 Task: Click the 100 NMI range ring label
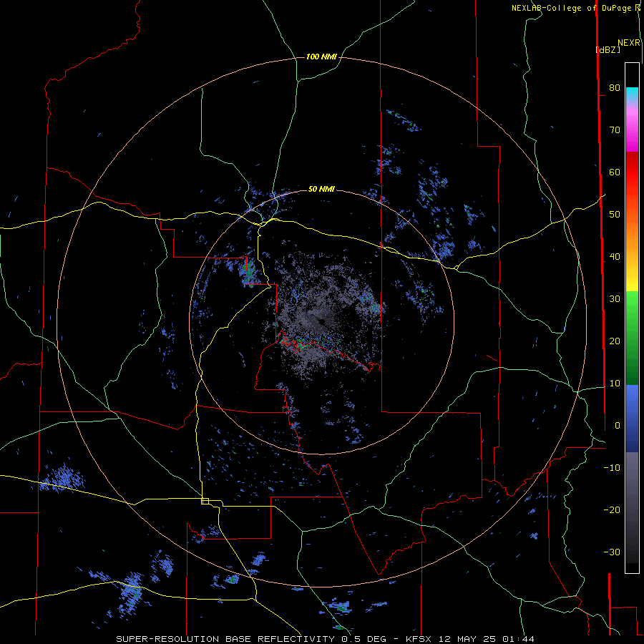click(321, 57)
